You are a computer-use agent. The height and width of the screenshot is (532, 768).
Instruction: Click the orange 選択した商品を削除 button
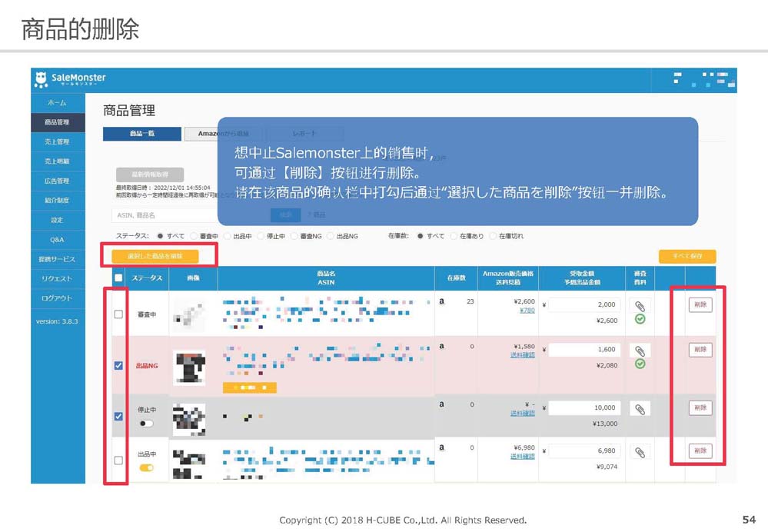click(155, 256)
